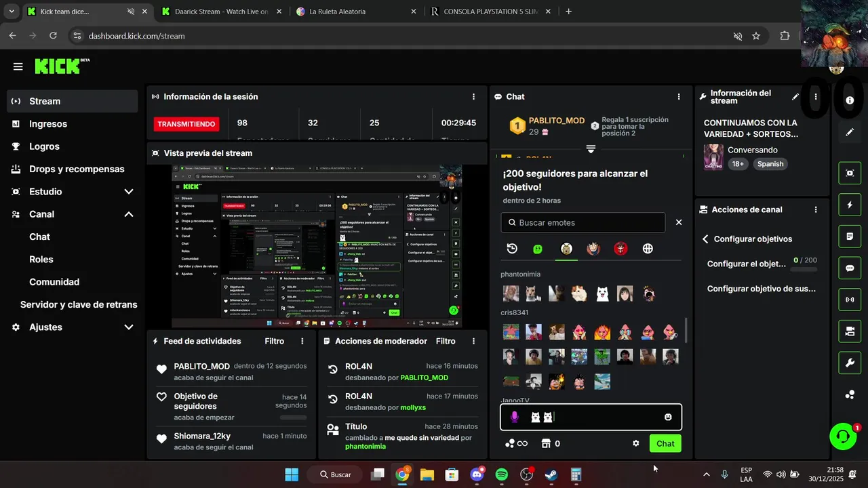Image resolution: width=868 pixels, height=488 pixels.
Task: Open Acciones de moderador three-dot menu
Action: click(x=473, y=342)
